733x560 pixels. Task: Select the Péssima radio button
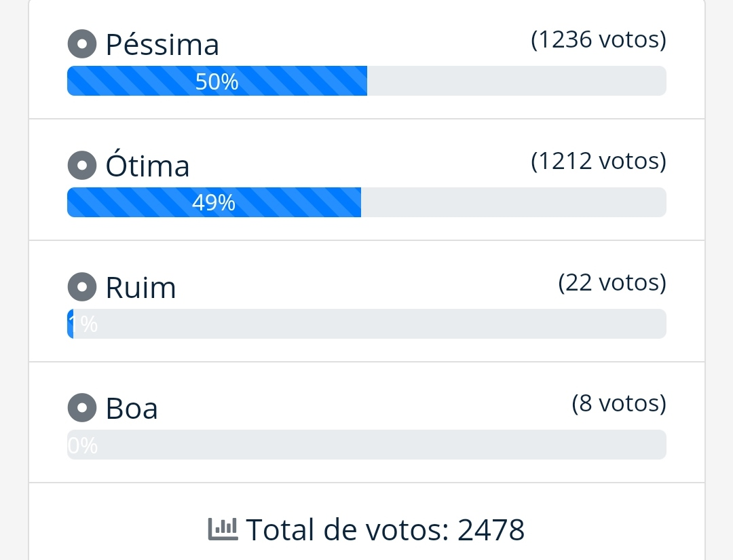82,44
